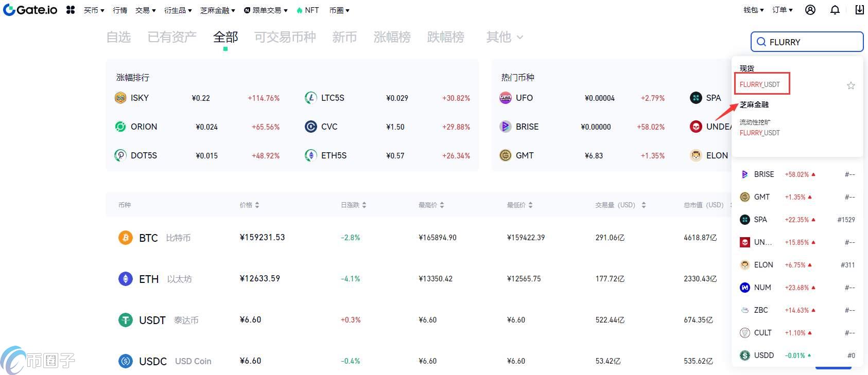Viewport: 868px width, 375px height.
Task: Open the user account profile icon
Action: pyautogui.click(x=810, y=10)
